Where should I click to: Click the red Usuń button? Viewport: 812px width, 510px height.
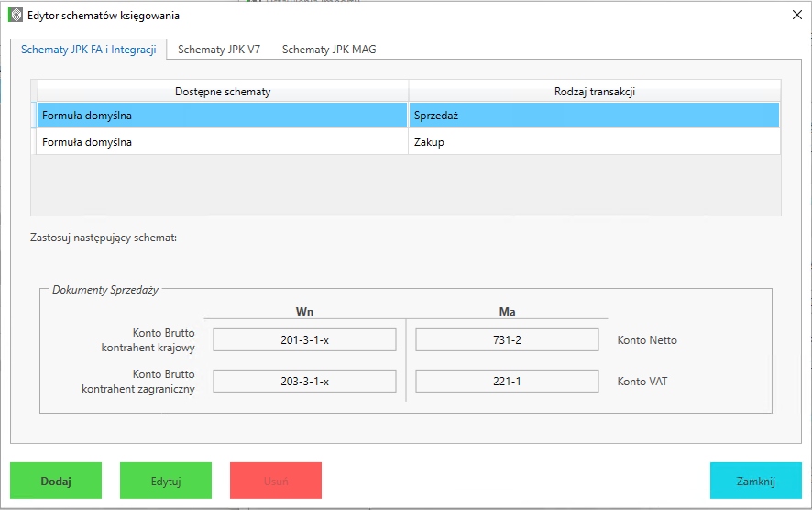pos(276,481)
